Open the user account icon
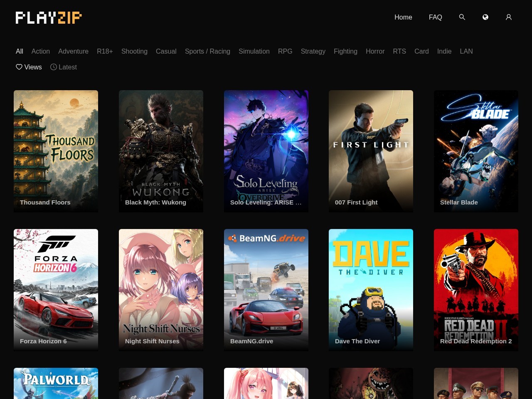Viewport: 532px width, 399px height. tap(508, 17)
